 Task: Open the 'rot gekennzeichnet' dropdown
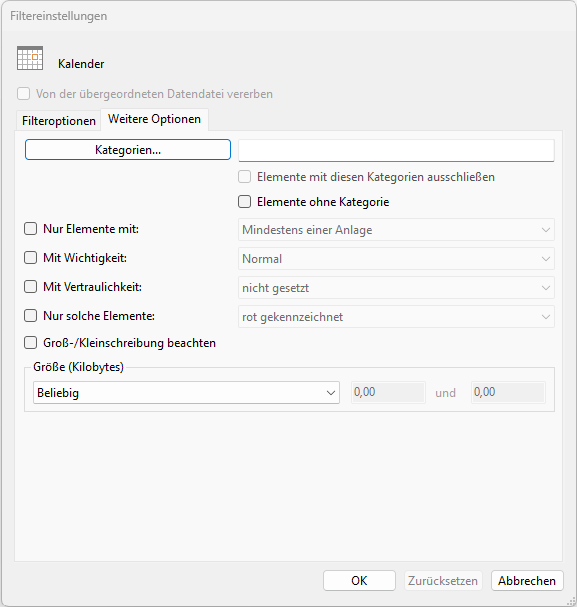coord(396,317)
